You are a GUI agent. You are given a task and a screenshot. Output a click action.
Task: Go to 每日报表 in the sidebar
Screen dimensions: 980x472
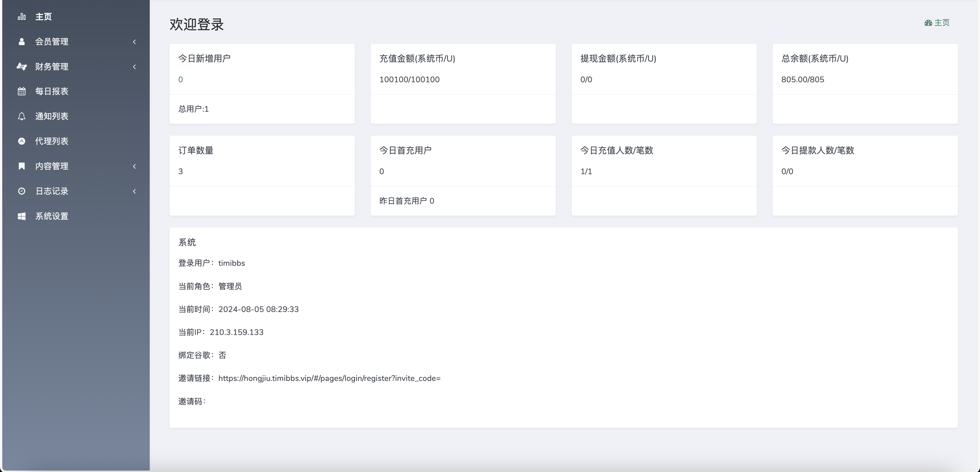coord(76,91)
